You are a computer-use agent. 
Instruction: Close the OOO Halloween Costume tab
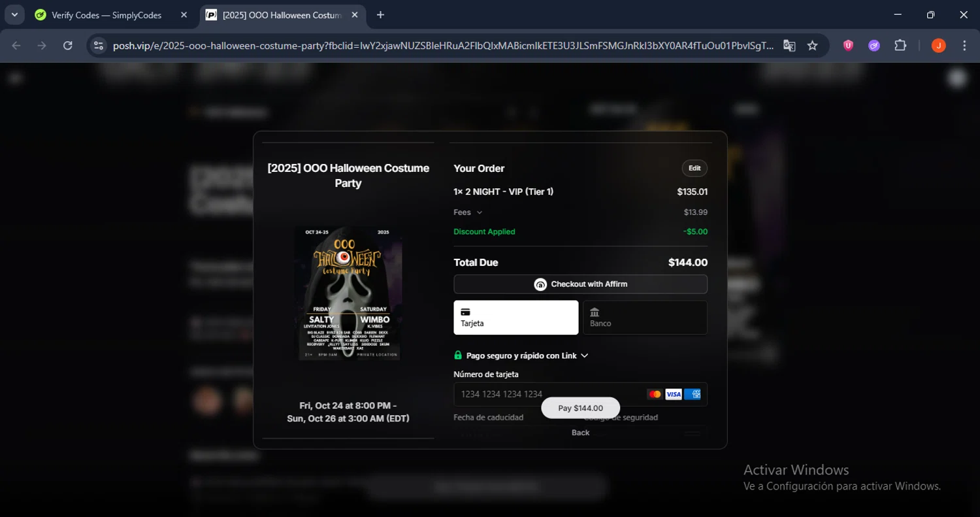click(355, 15)
